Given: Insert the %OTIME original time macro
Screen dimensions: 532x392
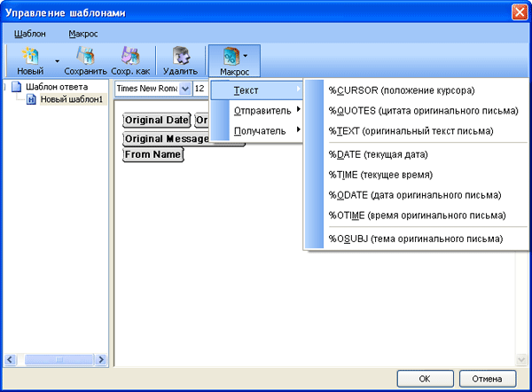Looking at the screenshot, I should pyautogui.click(x=416, y=216).
